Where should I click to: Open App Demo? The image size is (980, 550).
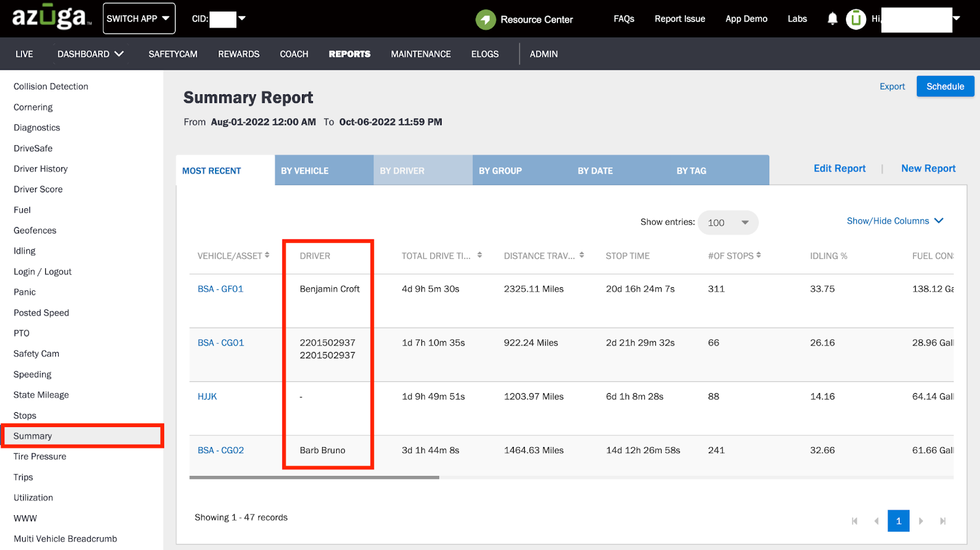[746, 19]
